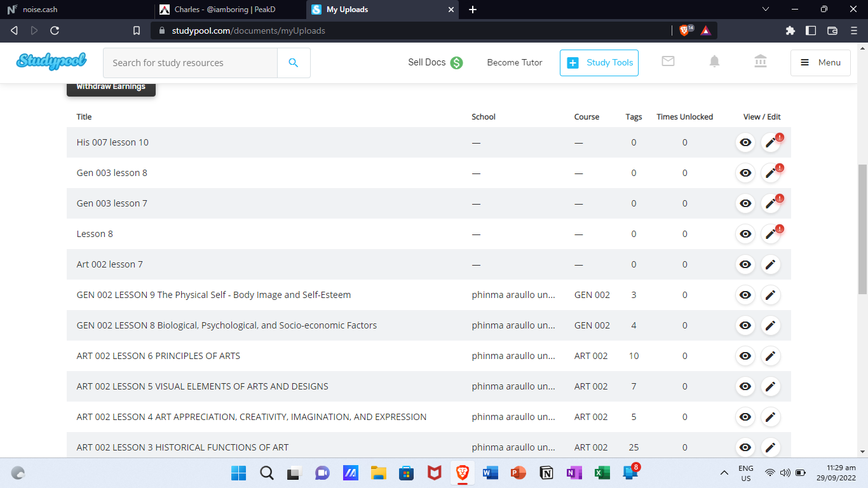Open the ENG US language switcher
The image size is (868, 488).
pyautogui.click(x=746, y=473)
